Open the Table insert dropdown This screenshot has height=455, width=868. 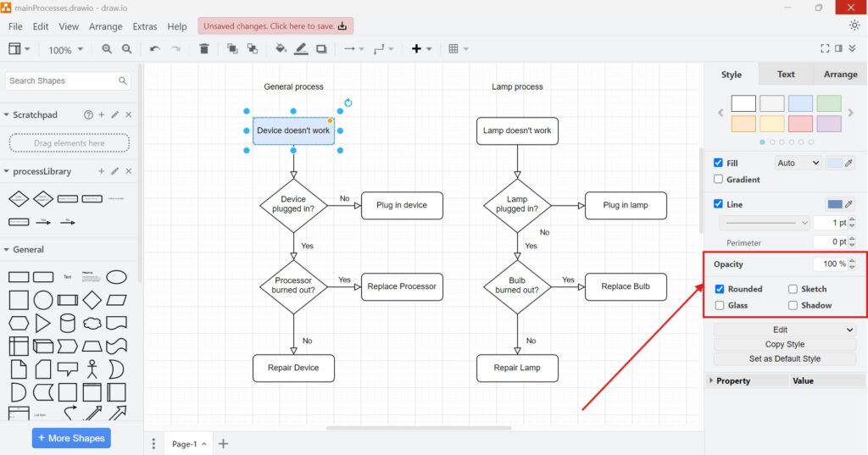coord(459,48)
